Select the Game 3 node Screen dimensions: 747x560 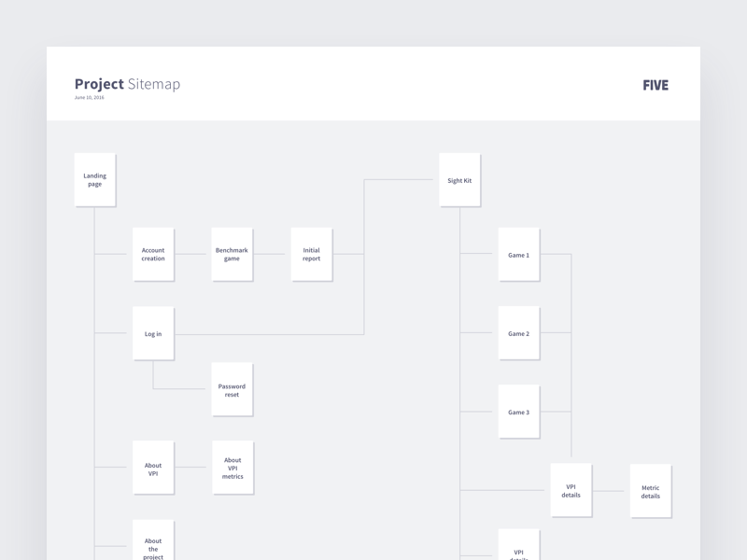coord(519,412)
